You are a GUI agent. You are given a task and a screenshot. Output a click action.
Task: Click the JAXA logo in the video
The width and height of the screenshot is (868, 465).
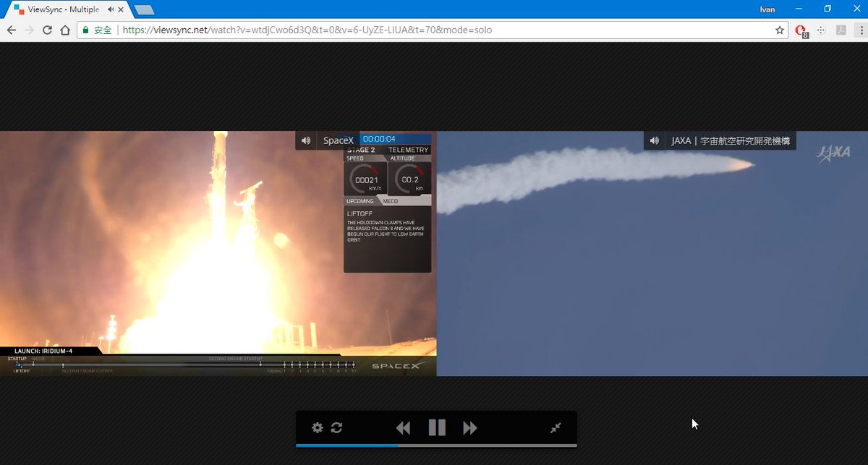833,154
